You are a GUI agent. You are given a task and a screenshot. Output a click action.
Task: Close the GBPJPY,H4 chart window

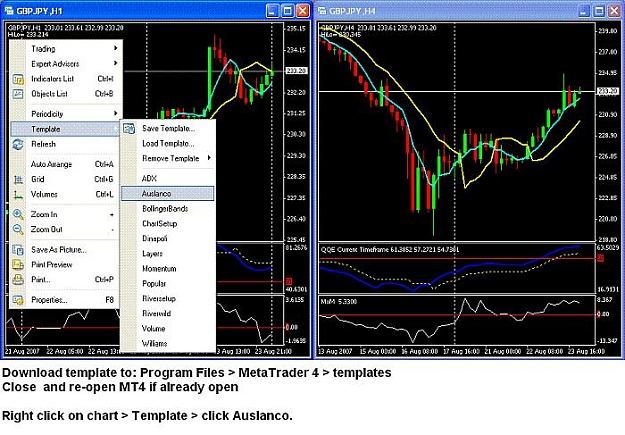614,11
